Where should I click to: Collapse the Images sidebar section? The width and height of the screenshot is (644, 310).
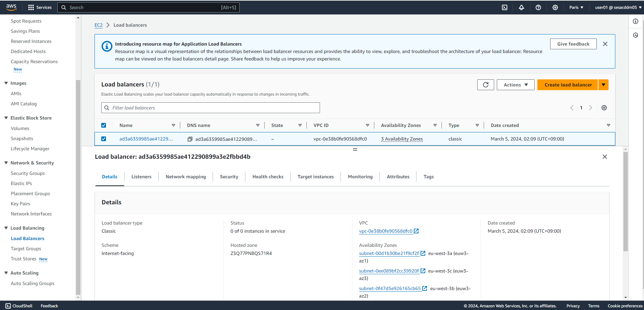6,83
